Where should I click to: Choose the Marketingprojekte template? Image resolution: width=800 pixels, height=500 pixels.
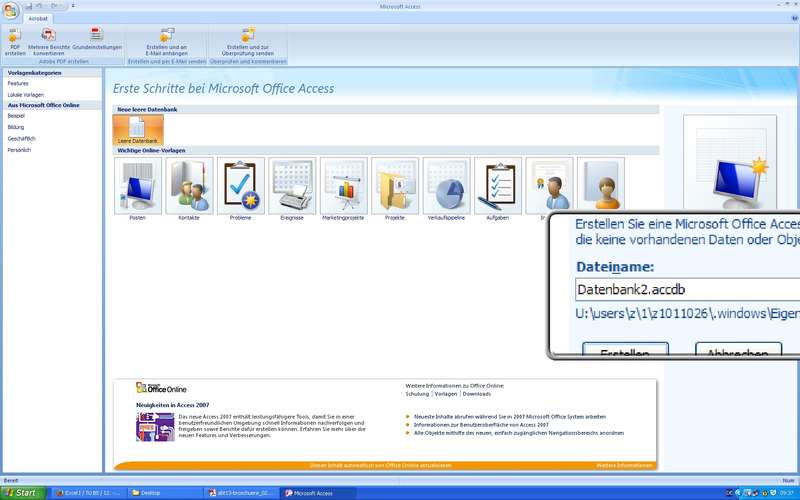[343, 189]
